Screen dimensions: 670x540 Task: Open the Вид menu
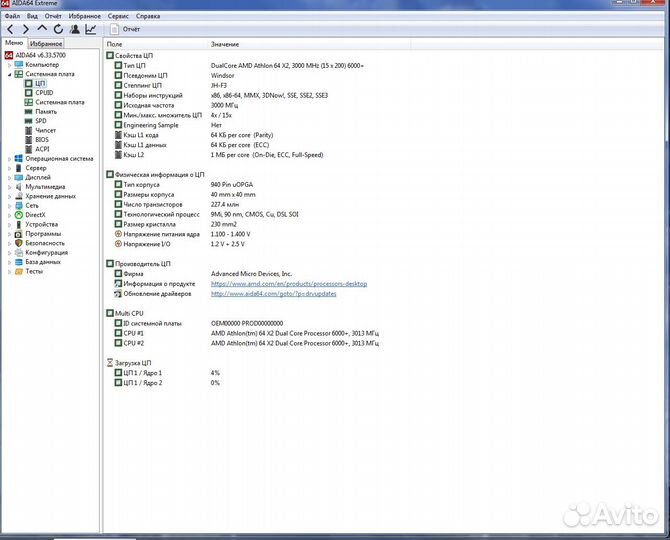pyautogui.click(x=33, y=17)
